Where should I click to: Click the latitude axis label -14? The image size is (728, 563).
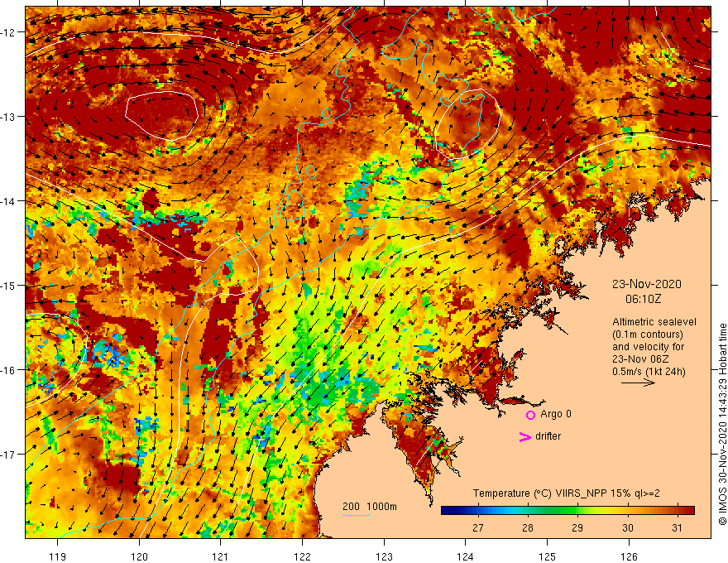tap(8, 201)
